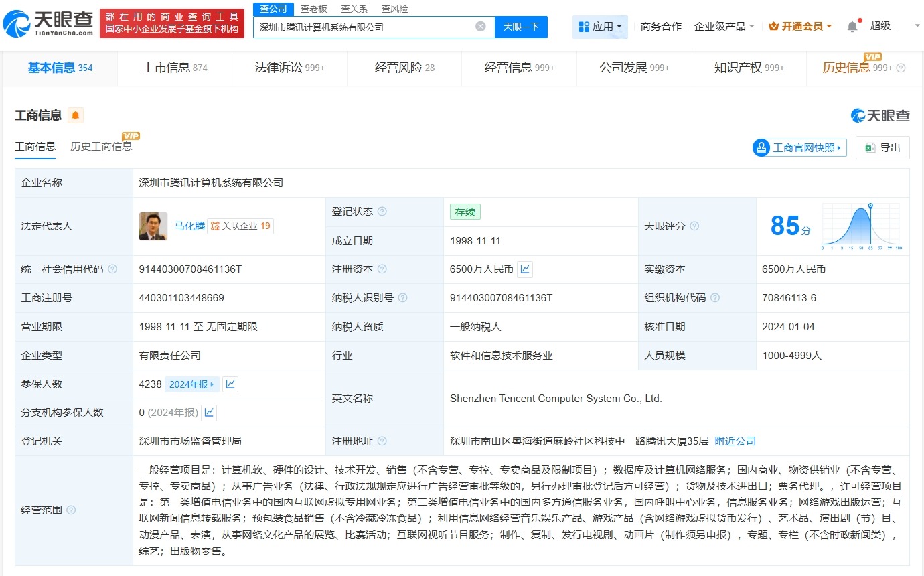Switch to the 查老板 search tab
924x576 pixels.
(x=315, y=9)
